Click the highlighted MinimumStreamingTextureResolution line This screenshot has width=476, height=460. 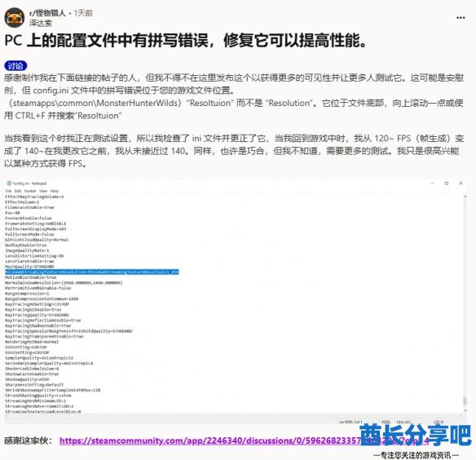[x=91, y=272]
